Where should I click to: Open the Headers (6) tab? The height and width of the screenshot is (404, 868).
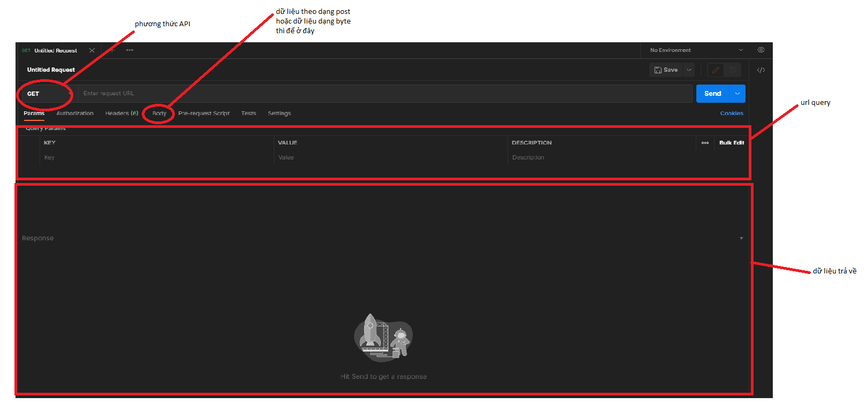[122, 113]
